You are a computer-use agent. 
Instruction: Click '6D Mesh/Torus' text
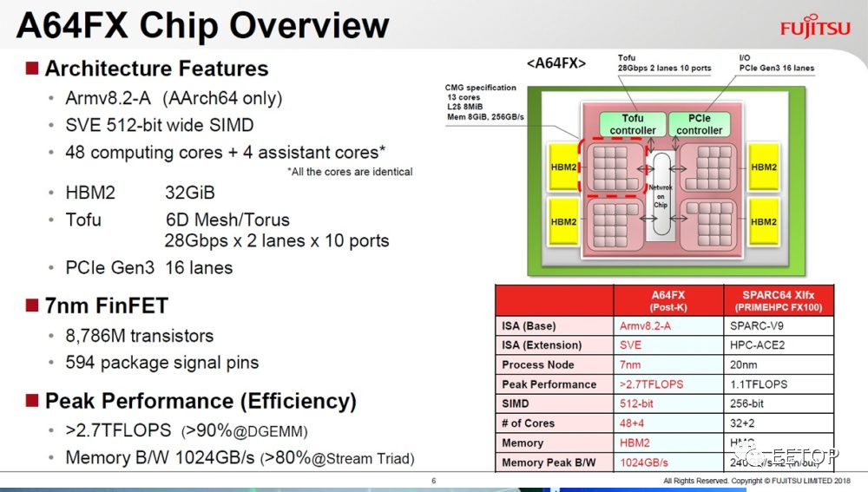(x=227, y=220)
